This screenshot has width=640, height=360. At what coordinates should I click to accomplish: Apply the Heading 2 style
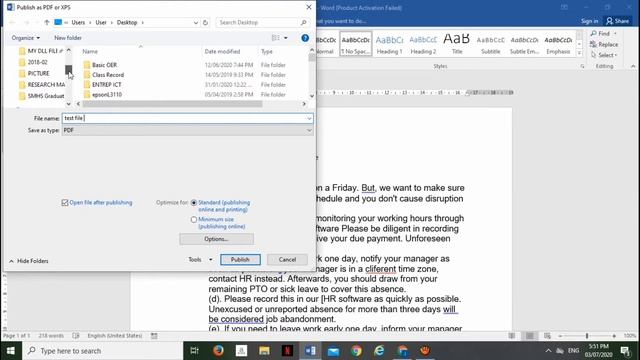(423, 44)
